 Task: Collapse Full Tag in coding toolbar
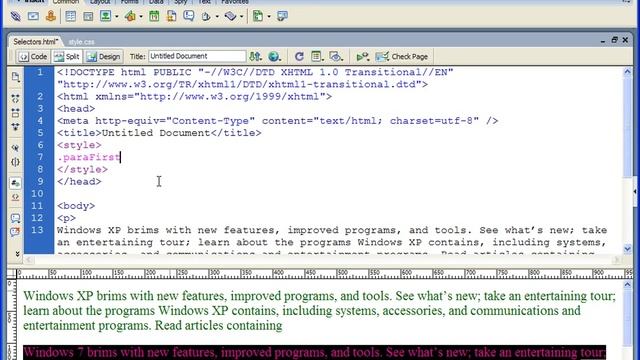(x=16, y=98)
